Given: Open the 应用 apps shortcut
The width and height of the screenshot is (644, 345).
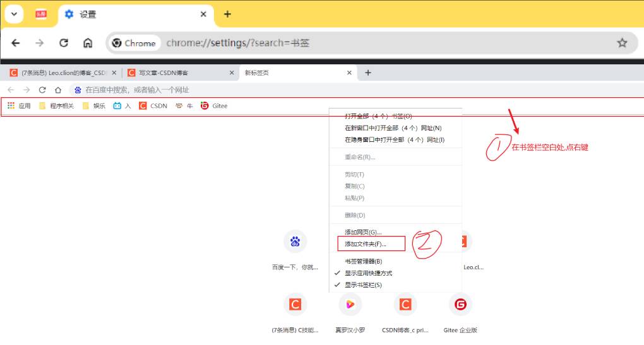Looking at the screenshot, I should pyautogui.click(x=19, y=106).
